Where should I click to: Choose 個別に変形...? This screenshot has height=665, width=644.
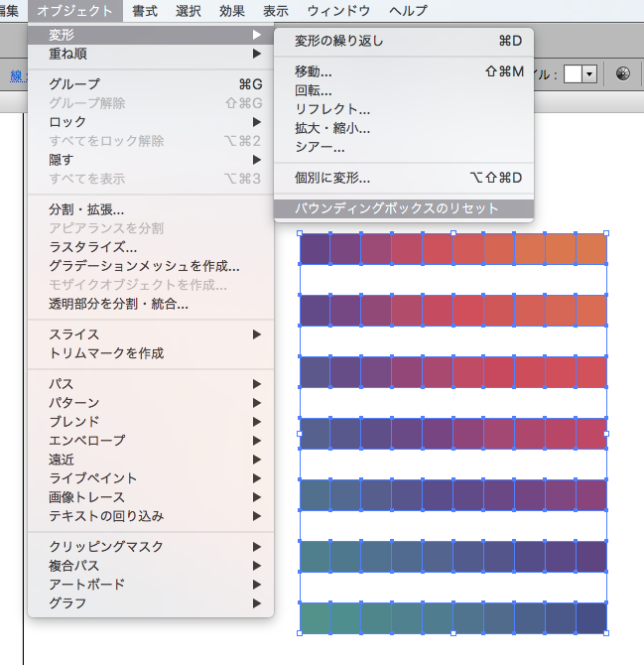point(404,178)
